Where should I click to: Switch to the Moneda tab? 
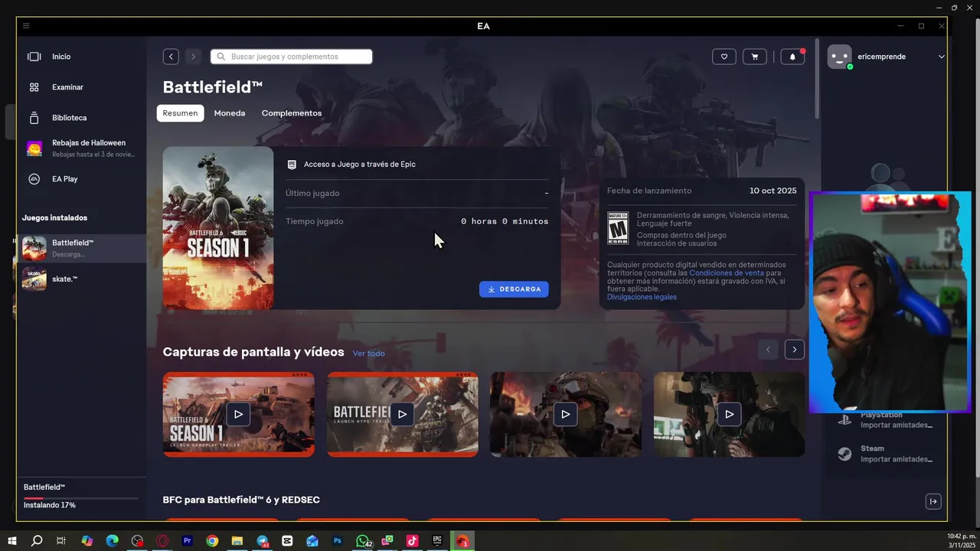[x=230, y=113]
